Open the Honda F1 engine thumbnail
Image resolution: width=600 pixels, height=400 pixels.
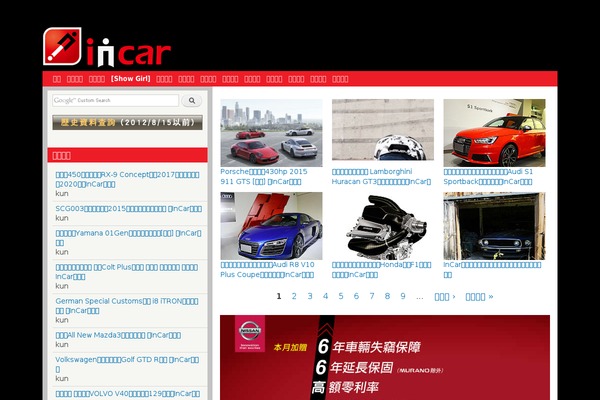click(x=383, y=226)
